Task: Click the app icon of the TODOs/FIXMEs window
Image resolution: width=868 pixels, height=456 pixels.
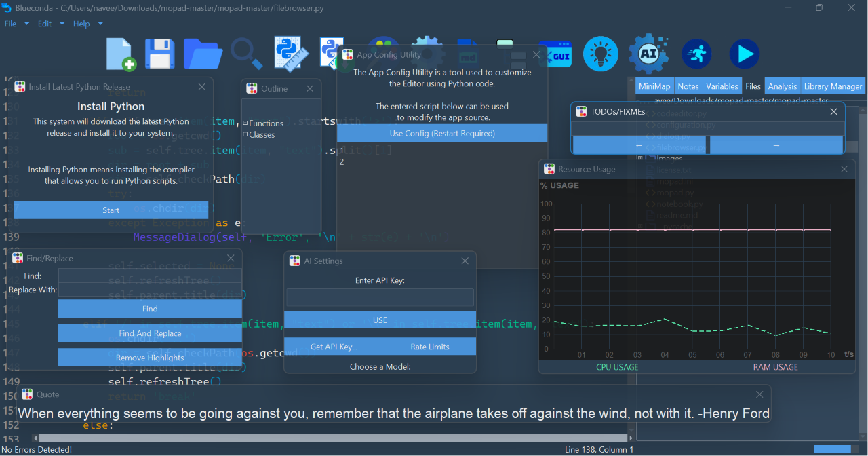Action: pyautogui.click(x=581, y=111)
